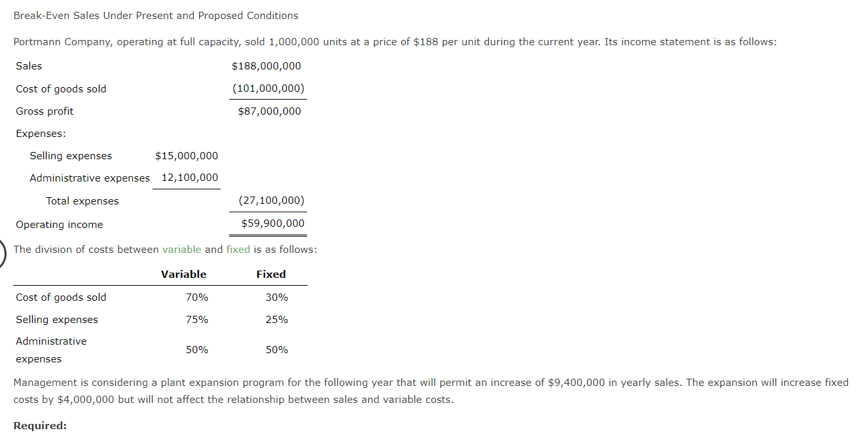Click the 30% fixed cost of goods cell
The height and width of the screenshot is (439, 868).
(x=277, y=297)
